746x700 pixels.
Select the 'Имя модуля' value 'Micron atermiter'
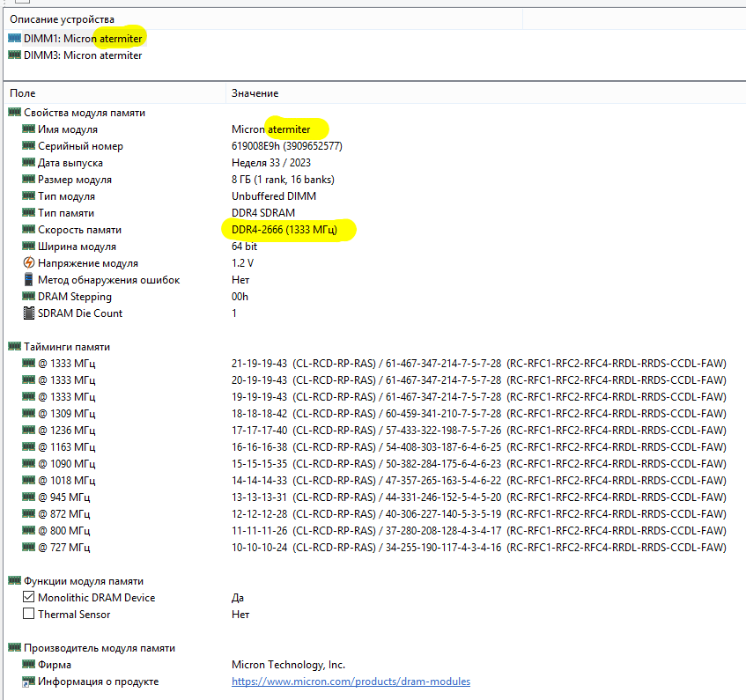coord(270,129)
